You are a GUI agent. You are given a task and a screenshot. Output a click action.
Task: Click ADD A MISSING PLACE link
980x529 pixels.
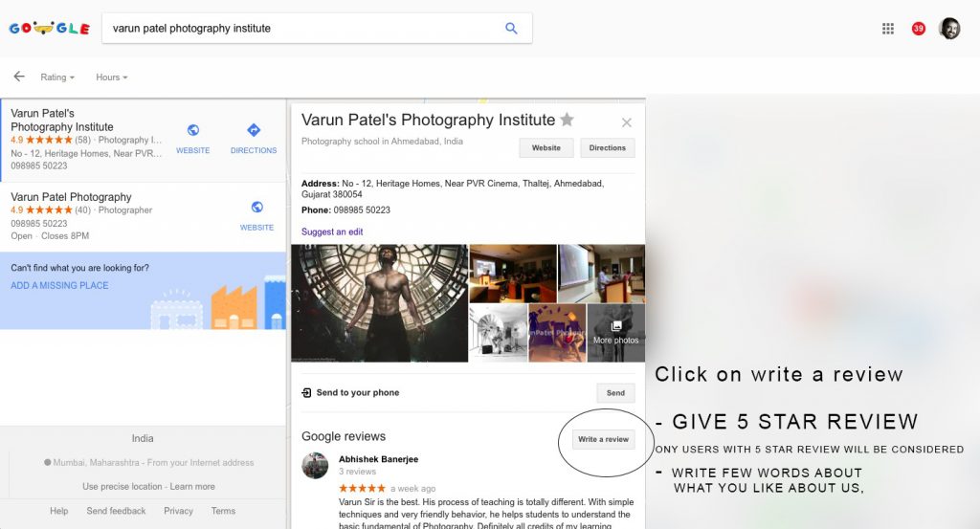(59, 285)
